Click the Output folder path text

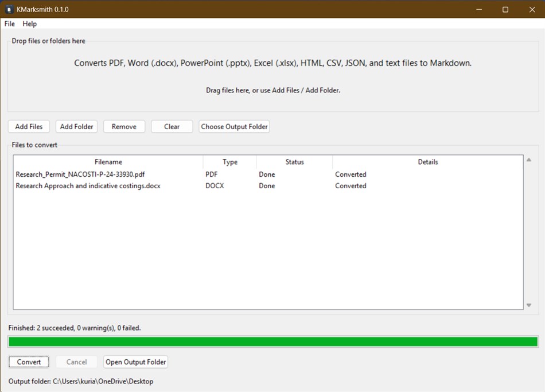tap(81, 381)
